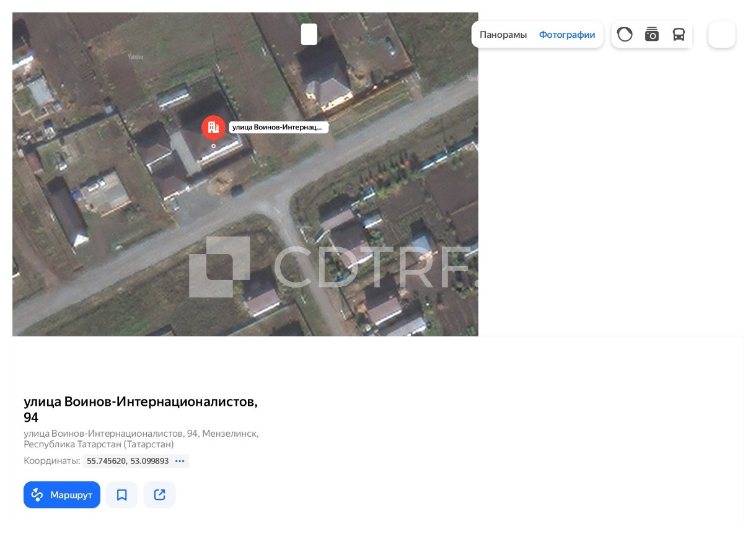Share location via the external link icon

coord(160,495)
